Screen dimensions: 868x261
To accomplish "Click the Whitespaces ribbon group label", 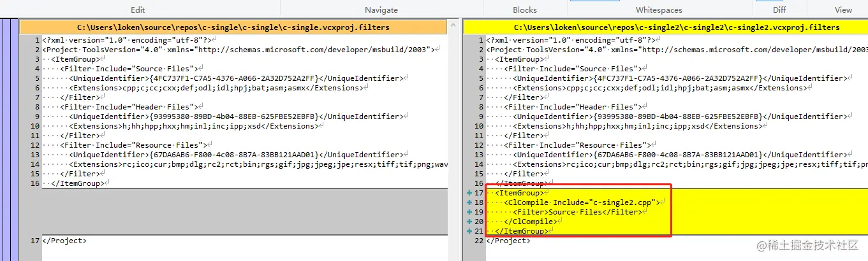I will tap(659, 10).
